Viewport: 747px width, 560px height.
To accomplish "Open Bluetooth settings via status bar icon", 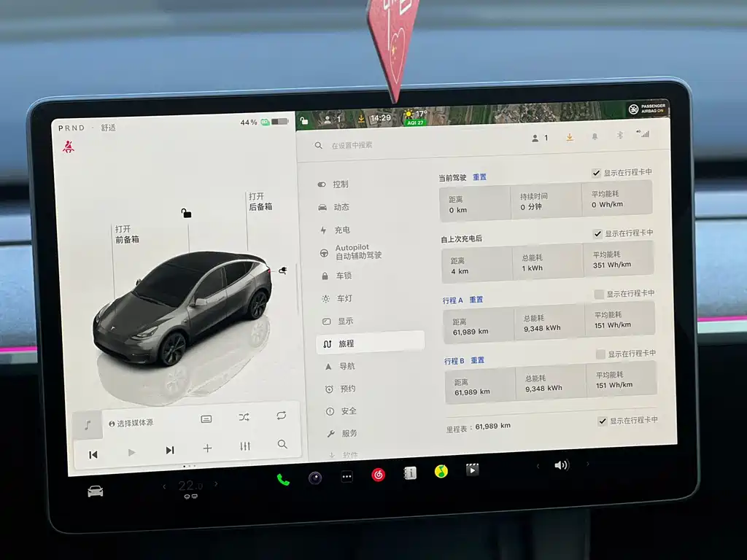I will coord(620,136).
